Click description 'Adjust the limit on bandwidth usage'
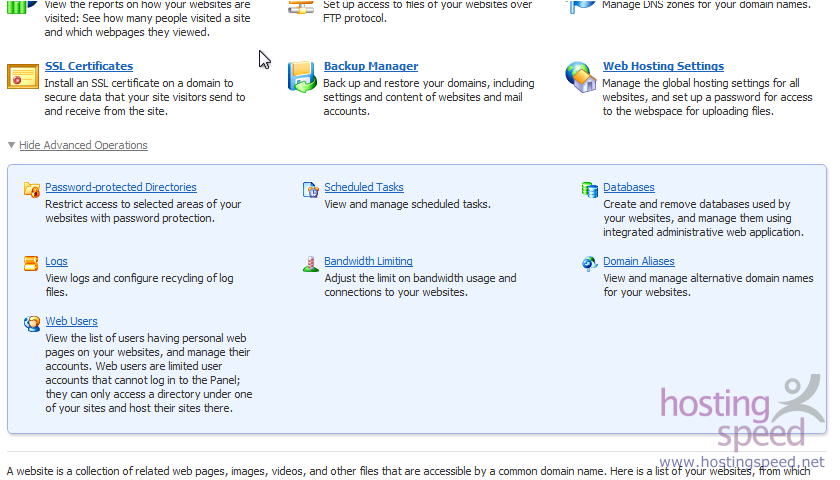 pyautogui.click(x=420, y=285)
